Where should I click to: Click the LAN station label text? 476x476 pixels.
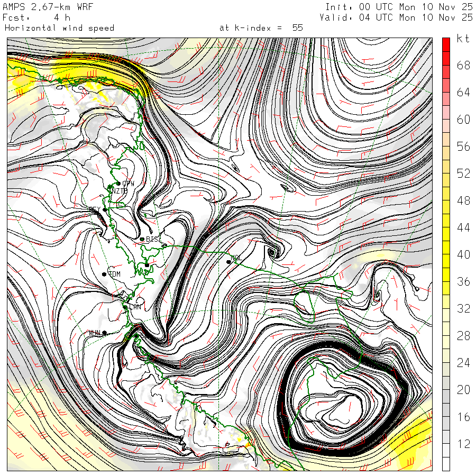tap(135, 307)
